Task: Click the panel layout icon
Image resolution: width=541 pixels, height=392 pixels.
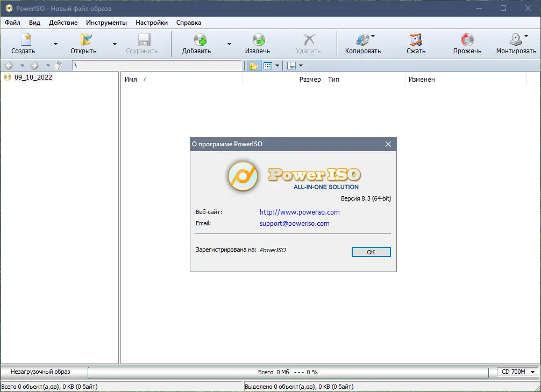Action: point(291,66)
